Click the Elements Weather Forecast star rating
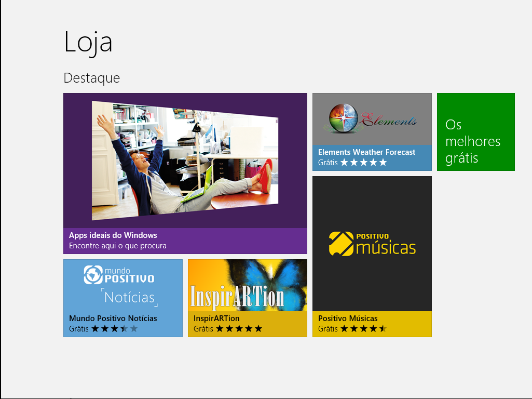Viewport: 532px width, 399px height. coord(364,162)
